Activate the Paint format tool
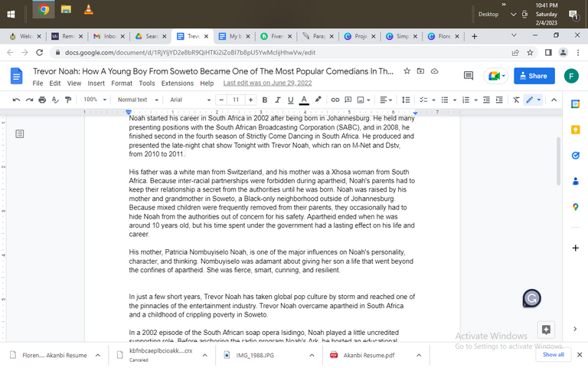The image size is (588, 368). [x=68, y=100]
